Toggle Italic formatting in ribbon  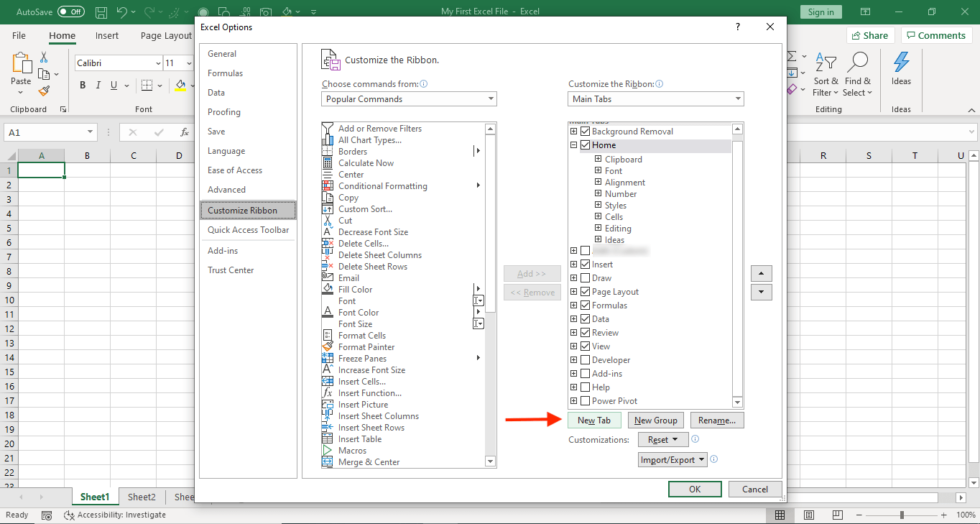pyautogui.click(x=98, y=86)
